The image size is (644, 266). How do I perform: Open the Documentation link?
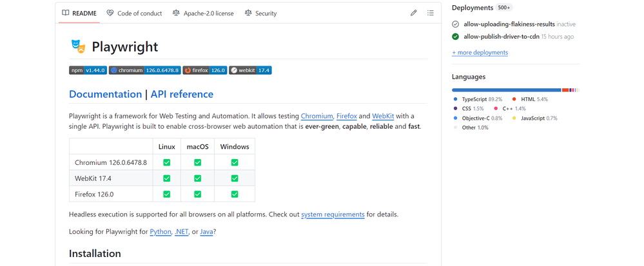point(105,94)
